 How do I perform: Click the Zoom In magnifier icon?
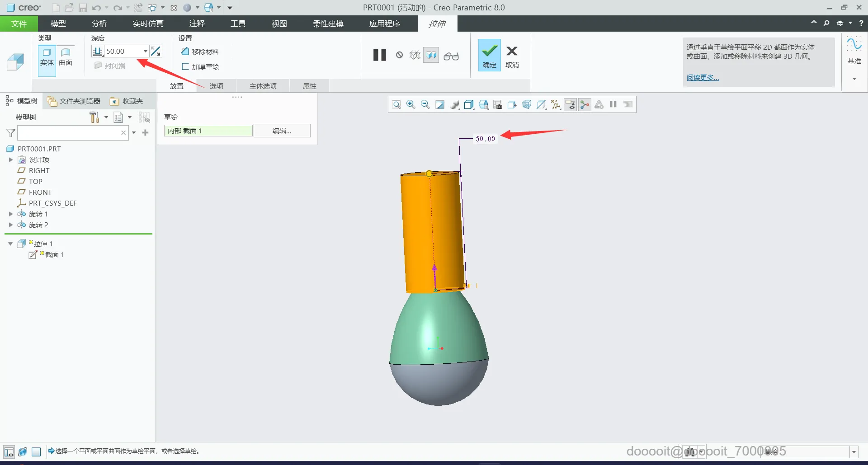(x=411, y=105)
